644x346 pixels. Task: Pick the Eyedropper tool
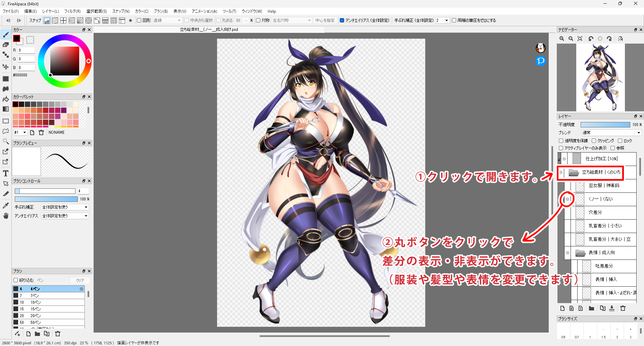[x=6, y=205]
